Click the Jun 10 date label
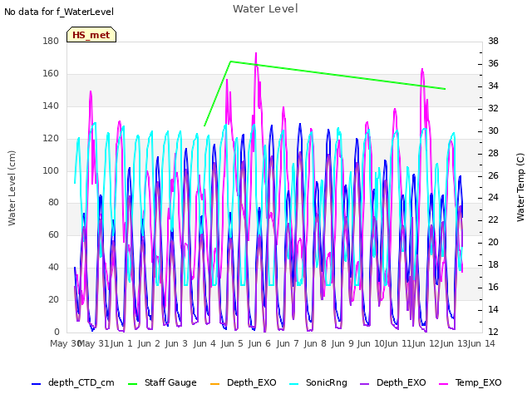This screenshot has height=399, width=532. (x=371, y=343)
